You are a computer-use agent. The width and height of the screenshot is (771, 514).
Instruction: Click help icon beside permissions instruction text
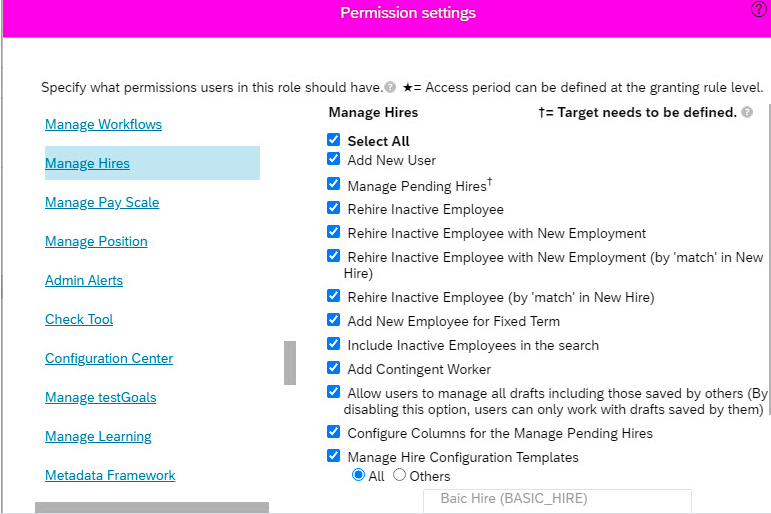tap(390, 88)
